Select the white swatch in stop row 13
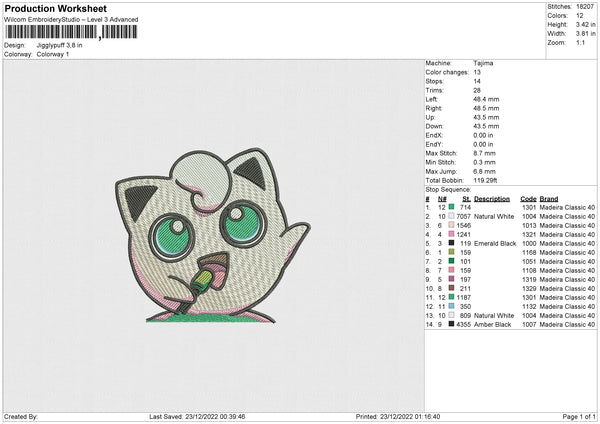Image resolution: width=600 pixels, height=424 pixels. [x=452, y=315]
